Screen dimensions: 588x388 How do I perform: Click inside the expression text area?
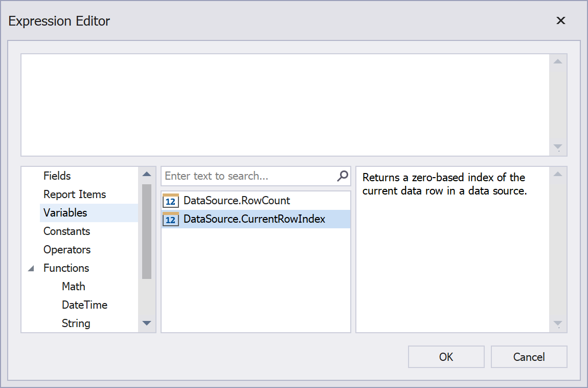(x=285, y=104)
